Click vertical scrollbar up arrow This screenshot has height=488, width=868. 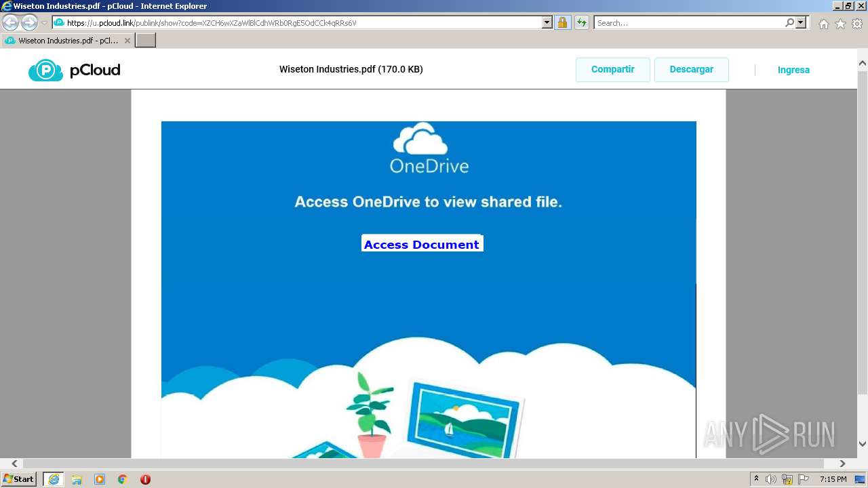863,63
